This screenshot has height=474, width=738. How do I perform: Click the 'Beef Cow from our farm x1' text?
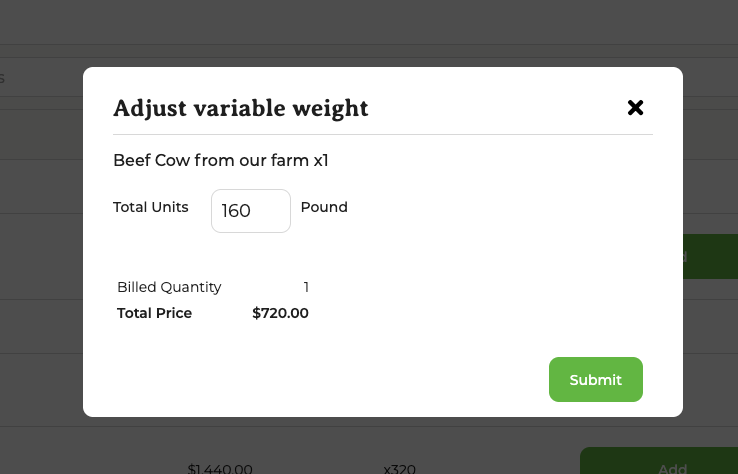point(221,160)
